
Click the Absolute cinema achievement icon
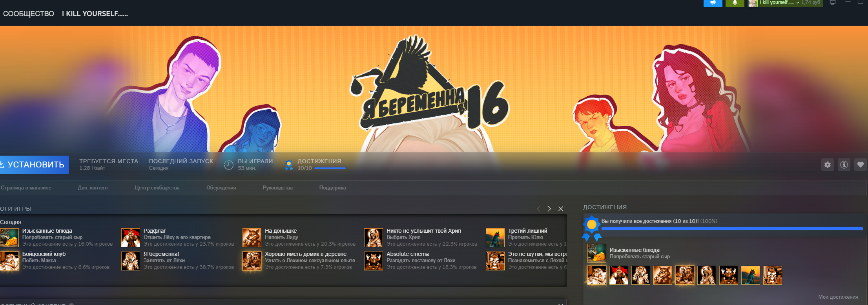pos(374,261)
